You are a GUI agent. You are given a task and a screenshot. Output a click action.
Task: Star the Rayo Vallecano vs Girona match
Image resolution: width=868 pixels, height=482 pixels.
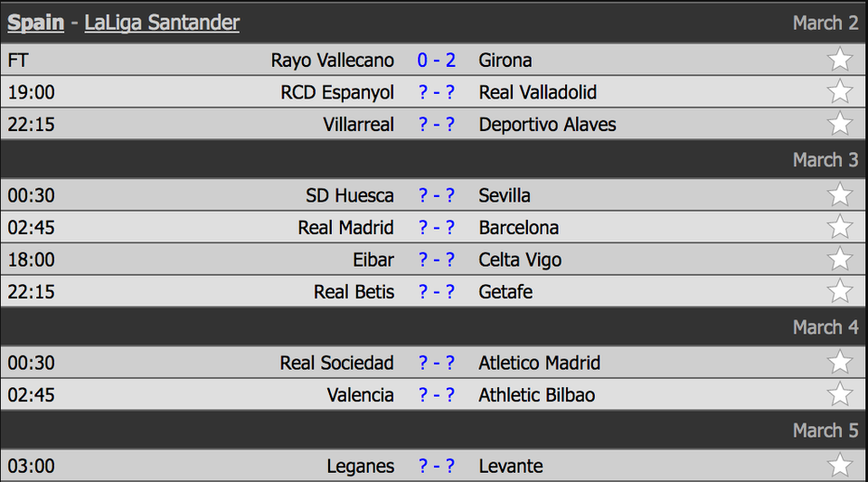(x=840, y=60)
